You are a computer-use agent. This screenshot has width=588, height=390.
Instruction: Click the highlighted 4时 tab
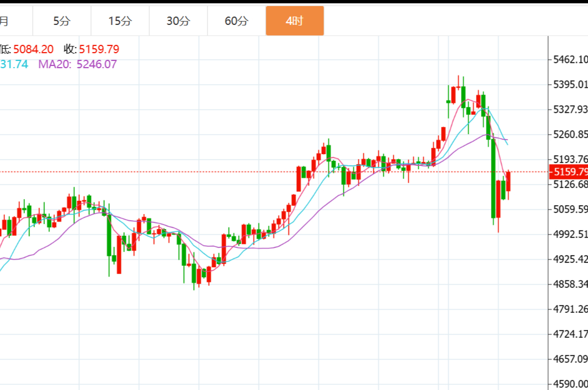click(295, 21)
